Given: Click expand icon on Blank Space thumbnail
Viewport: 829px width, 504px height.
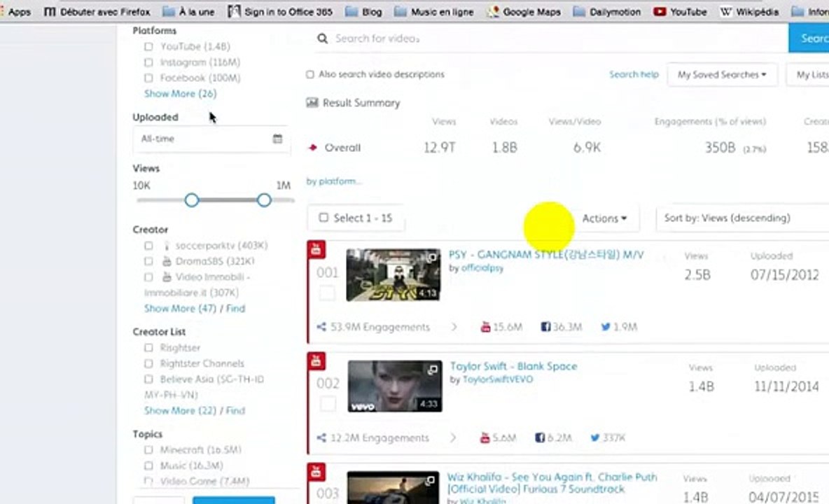Looking at the screenshot, I should pos(433,370).
